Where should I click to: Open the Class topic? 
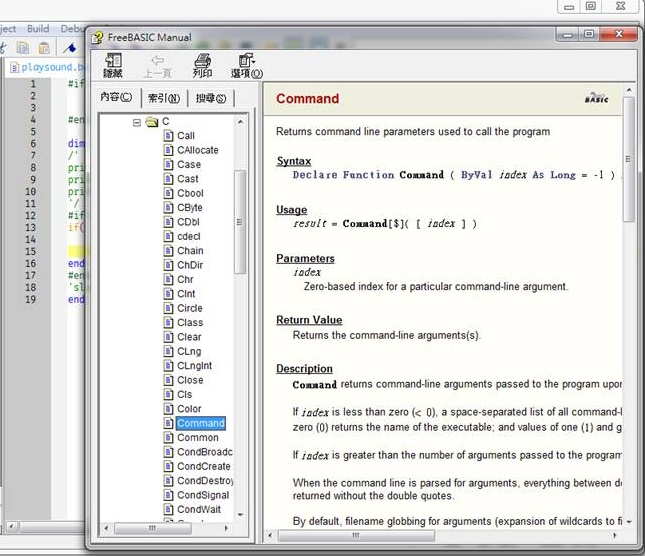click(190, 323)
